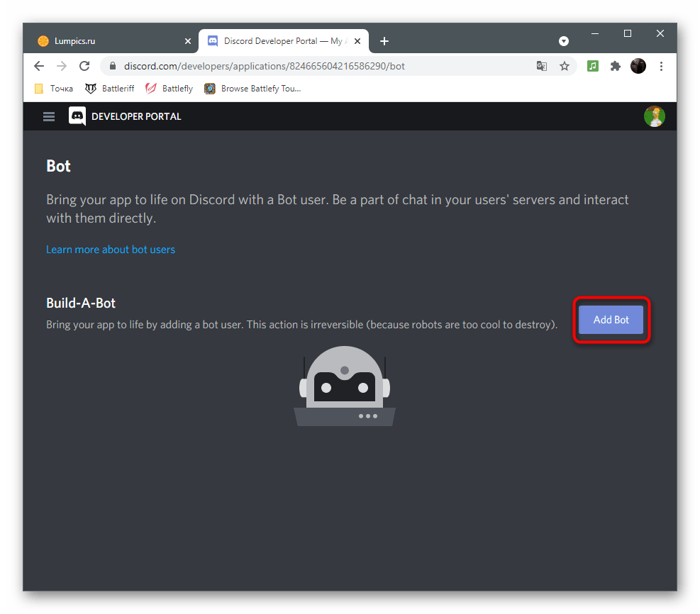The height and width of the screenshot is (614, 700).
Task: Click the green music extension icon
Action: click(x=592, y=65)
